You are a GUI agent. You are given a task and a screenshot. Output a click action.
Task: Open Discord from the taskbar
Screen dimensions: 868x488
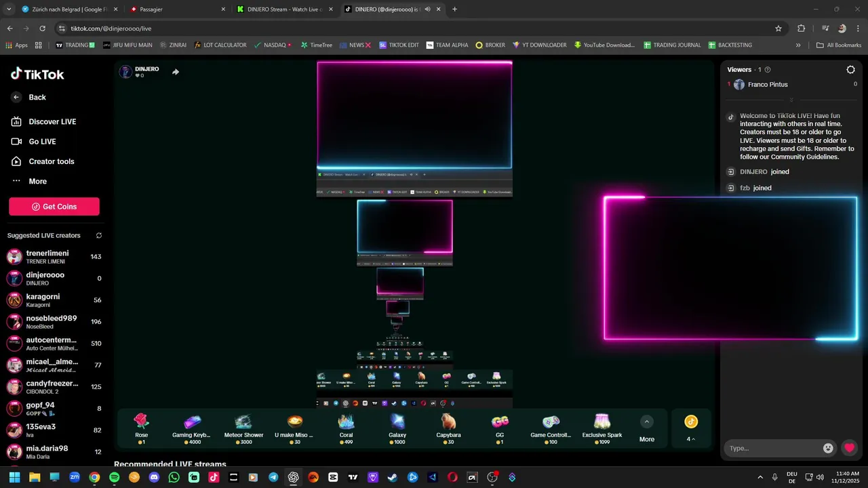coord(154,477)
